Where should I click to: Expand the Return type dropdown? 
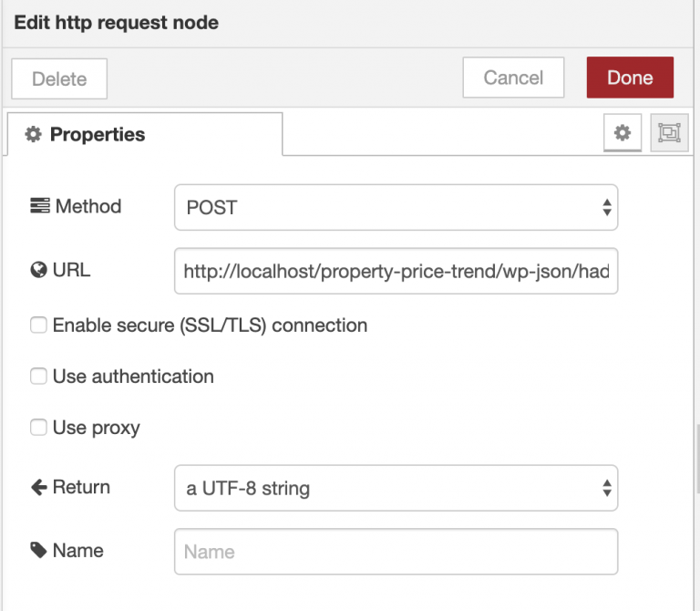pos(396,488)
